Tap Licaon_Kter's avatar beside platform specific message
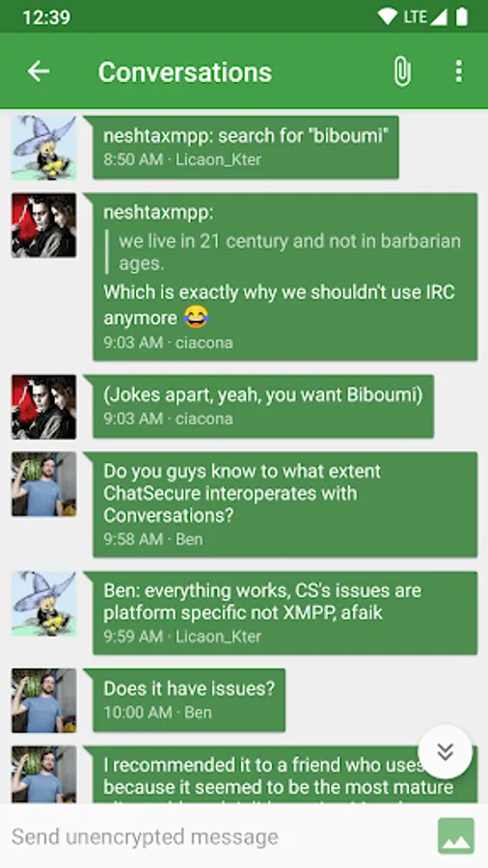This screenshot has width=488, height=868. 44,604
